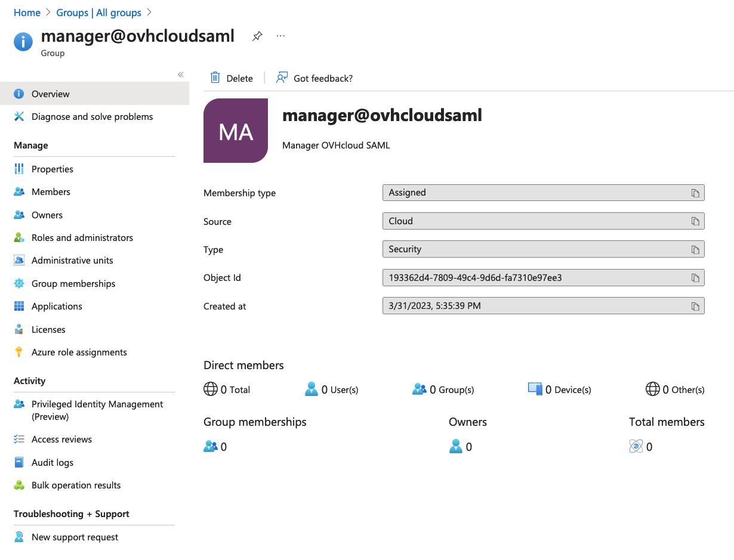Click the blue info icon beside the group name
This screenshot has width=734, height=560.
coord(23,42)
